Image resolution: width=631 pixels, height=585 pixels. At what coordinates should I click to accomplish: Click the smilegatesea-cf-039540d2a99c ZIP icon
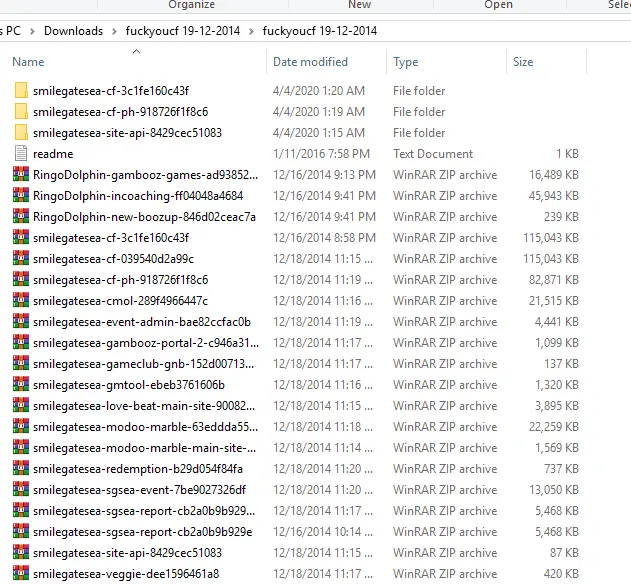(21, 258)
